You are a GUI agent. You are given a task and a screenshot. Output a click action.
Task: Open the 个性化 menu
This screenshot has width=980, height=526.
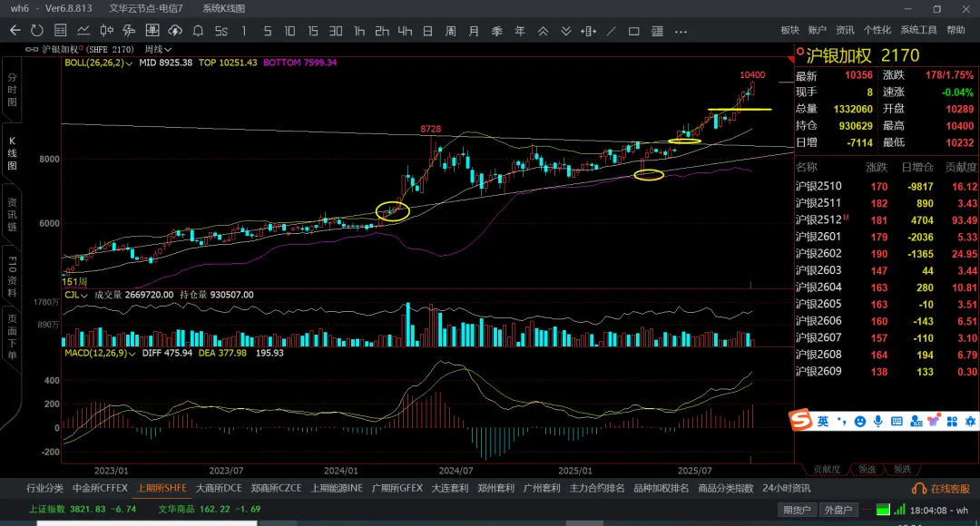(877, 30)
